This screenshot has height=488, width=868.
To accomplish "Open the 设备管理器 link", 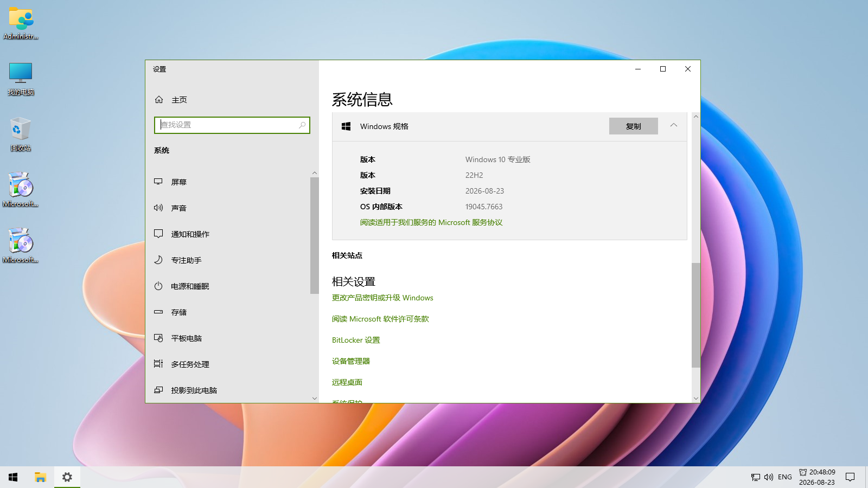I will 351,361.
